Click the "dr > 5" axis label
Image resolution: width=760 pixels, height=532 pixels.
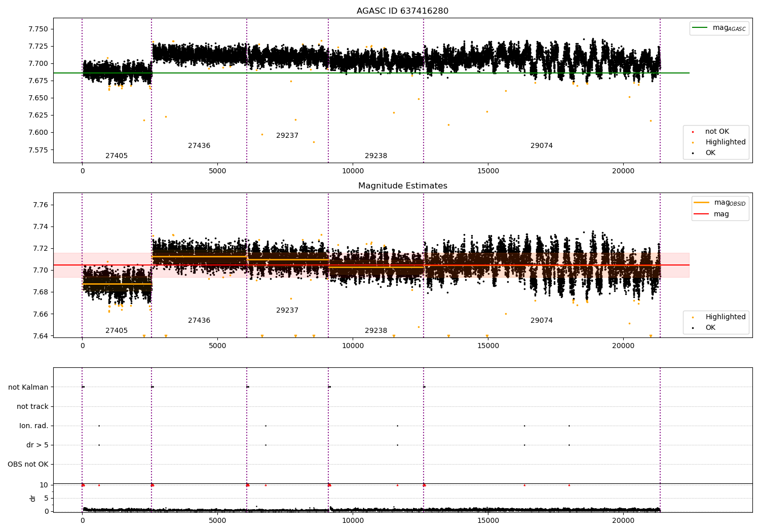point(37,445)
